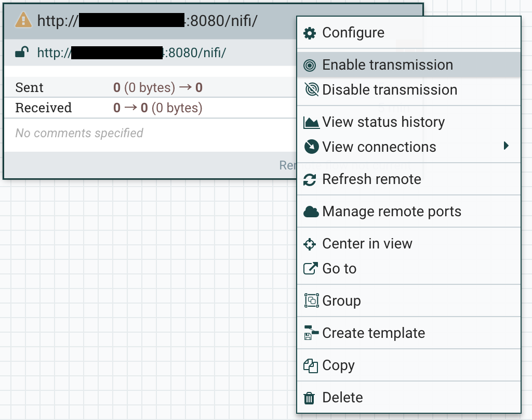Screen dimensions: 532x420
Task: Click the unlocked padlock icon
Action: [x=22, y=52]
